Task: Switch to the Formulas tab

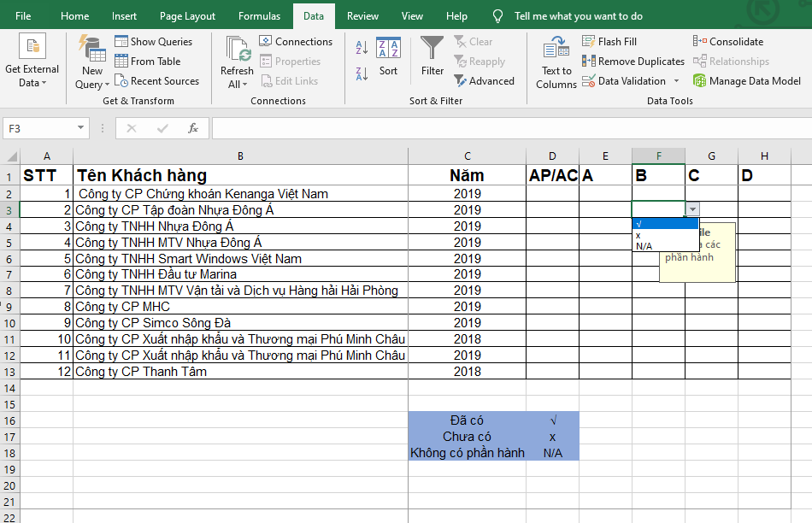Action: pos(259,16)
